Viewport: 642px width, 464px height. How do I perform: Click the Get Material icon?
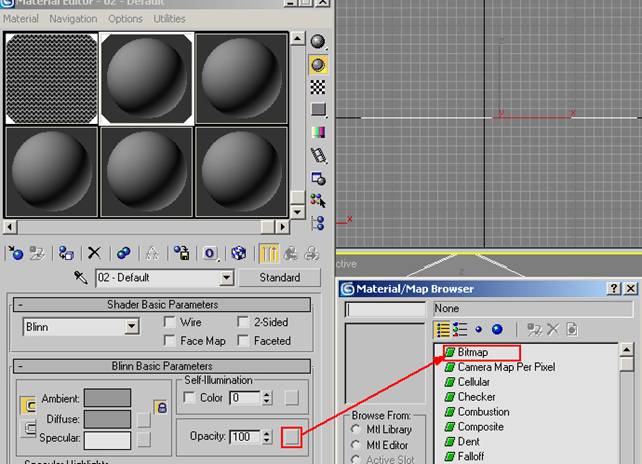pyautogui.click(x=15, y=253)
